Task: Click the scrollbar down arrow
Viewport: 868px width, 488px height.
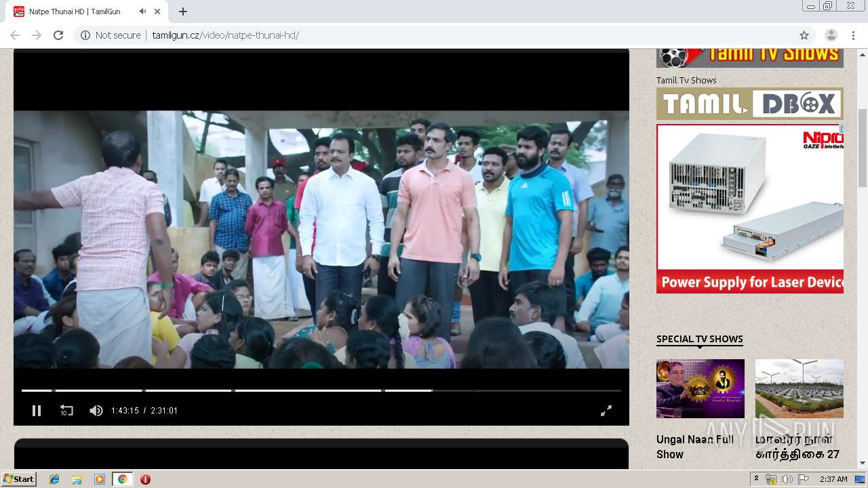Action: coord(863,464)
